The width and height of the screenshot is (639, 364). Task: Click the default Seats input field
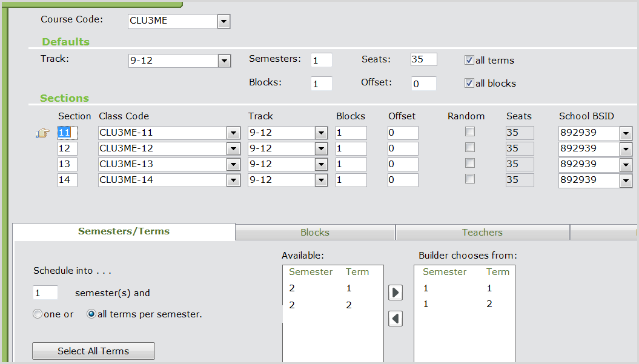click(x=423, y=59)
